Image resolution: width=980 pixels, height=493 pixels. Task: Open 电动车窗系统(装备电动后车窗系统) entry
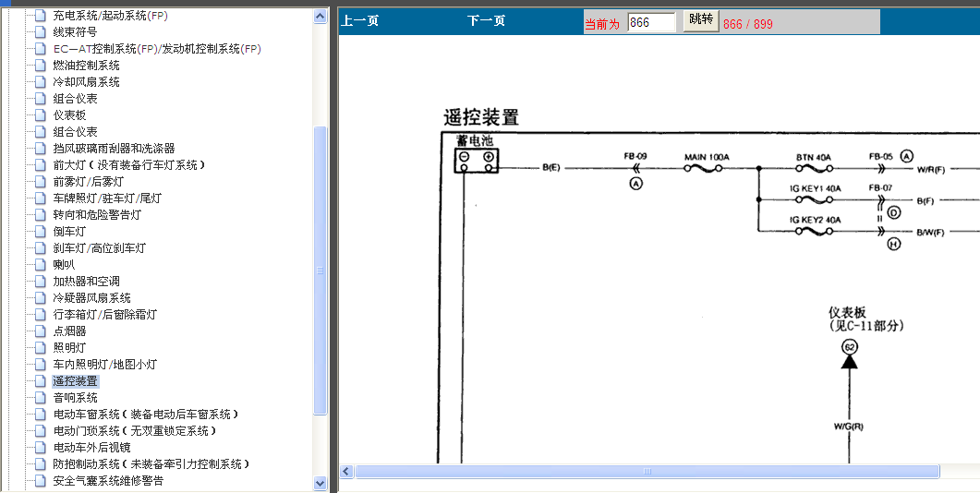(x=146, y=415)
